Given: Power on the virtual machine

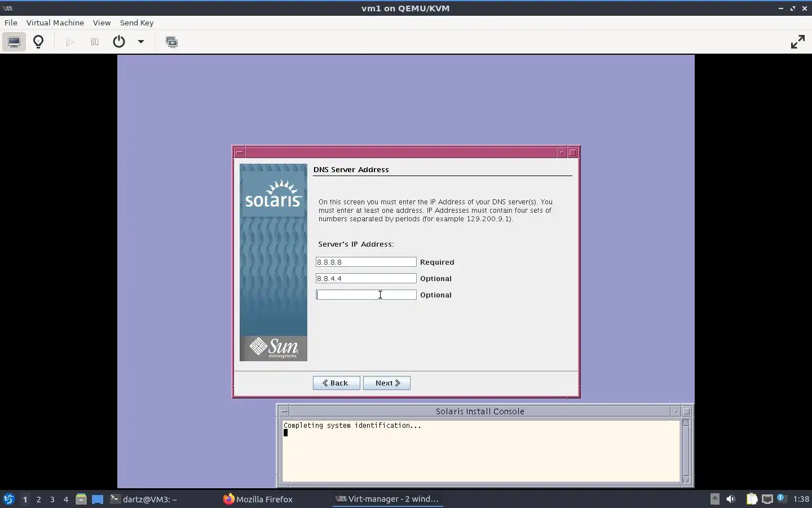Looking at the screenshot, I should [70, 42].
